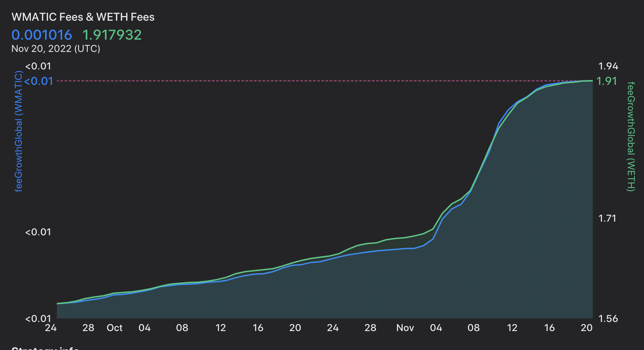Click the first 24 date tick at chart start
Image resolution: width=644 pixels, height=350 pixels.
click(51, 328)
